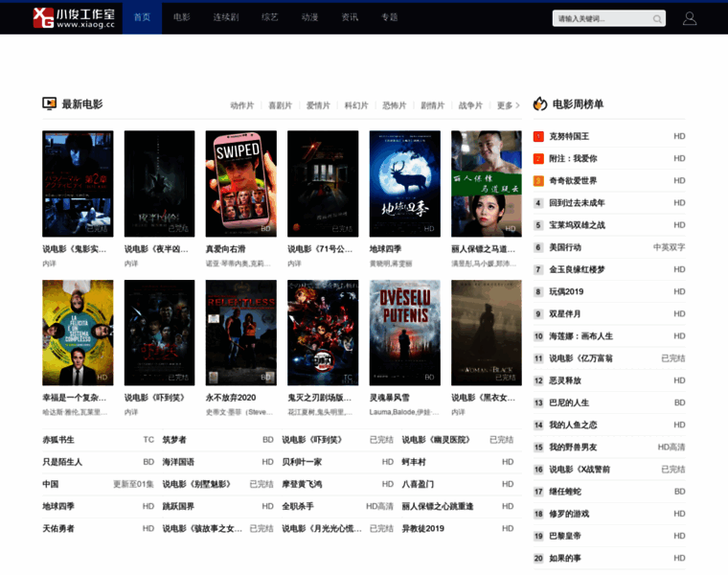The height and width of the screenshot is (575, 728).
Task: Filter movies by 恐怖片
Action: coord(395,105)
